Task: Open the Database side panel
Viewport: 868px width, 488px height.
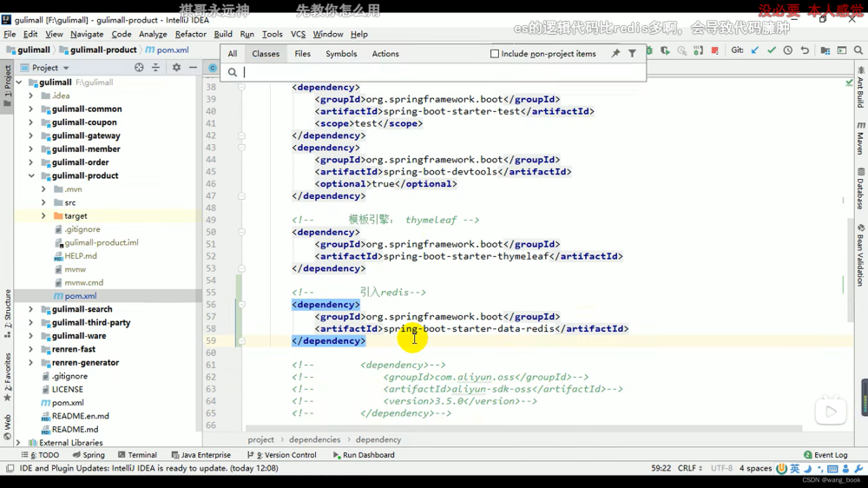Action: point(860,189)
